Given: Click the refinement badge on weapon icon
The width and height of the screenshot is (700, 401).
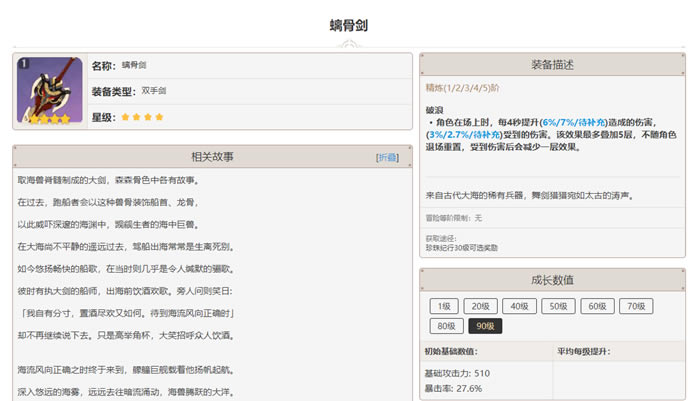Looking at the screenshot, I should (x=24, y=62).
